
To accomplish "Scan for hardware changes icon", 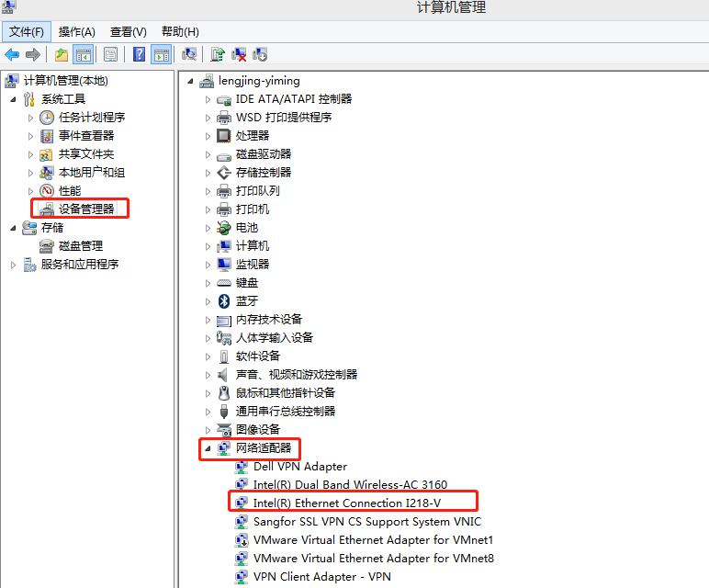I will point(189,55).
